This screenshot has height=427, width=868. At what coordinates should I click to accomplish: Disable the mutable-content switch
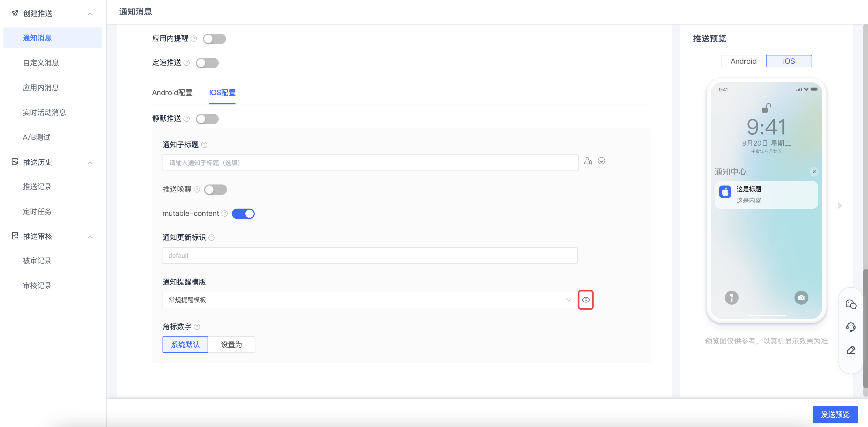point(243,214)
